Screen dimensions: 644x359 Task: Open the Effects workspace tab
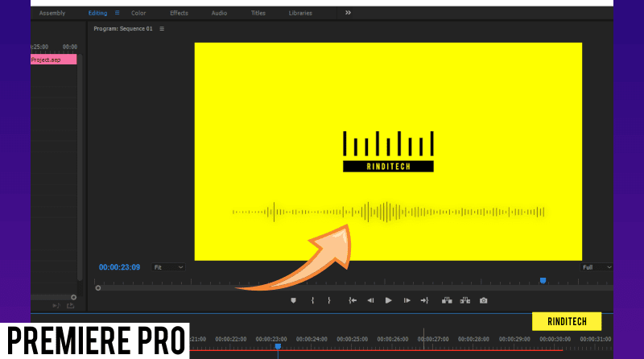point(179,13)
